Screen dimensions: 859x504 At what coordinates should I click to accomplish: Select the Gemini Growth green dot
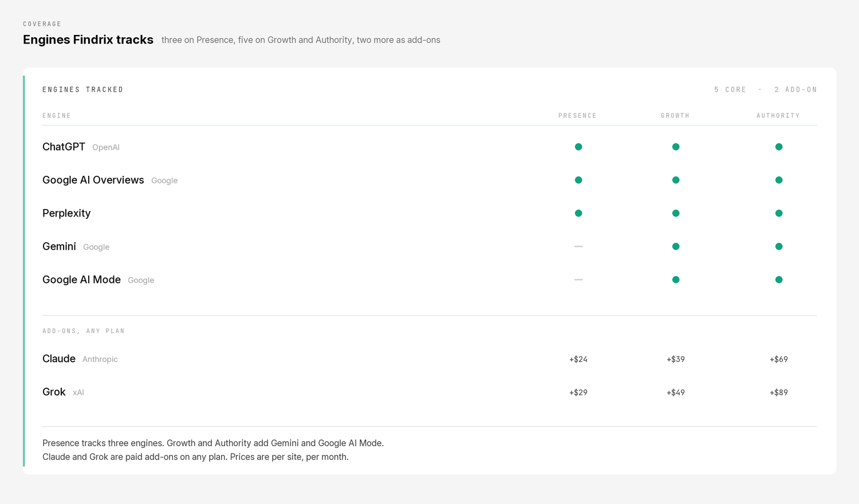pos(676,246)
